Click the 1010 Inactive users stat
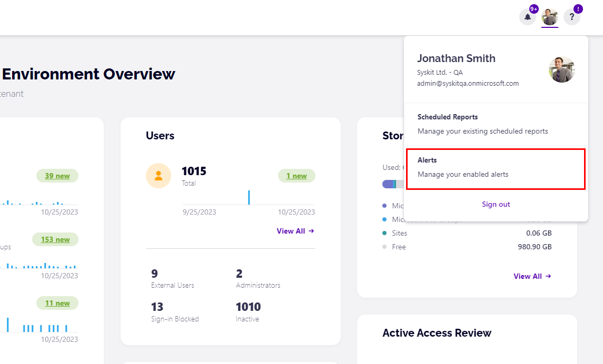603x364 pixels. (248, 312)
